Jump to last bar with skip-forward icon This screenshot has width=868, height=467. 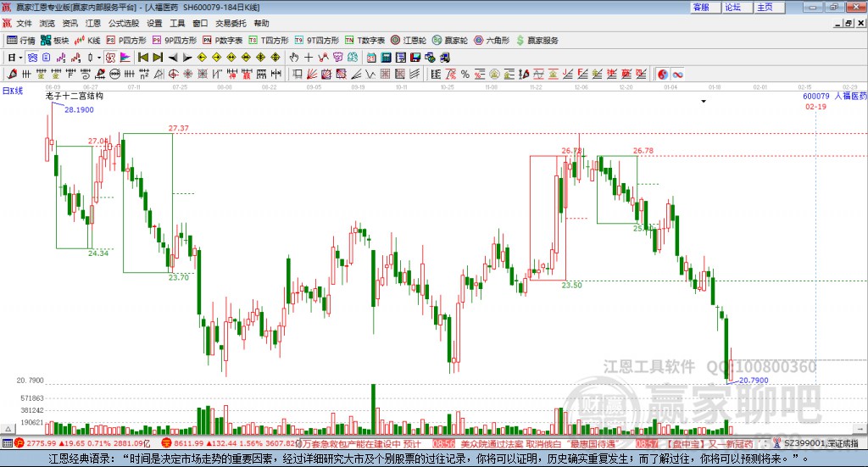[x=158, y=58]
